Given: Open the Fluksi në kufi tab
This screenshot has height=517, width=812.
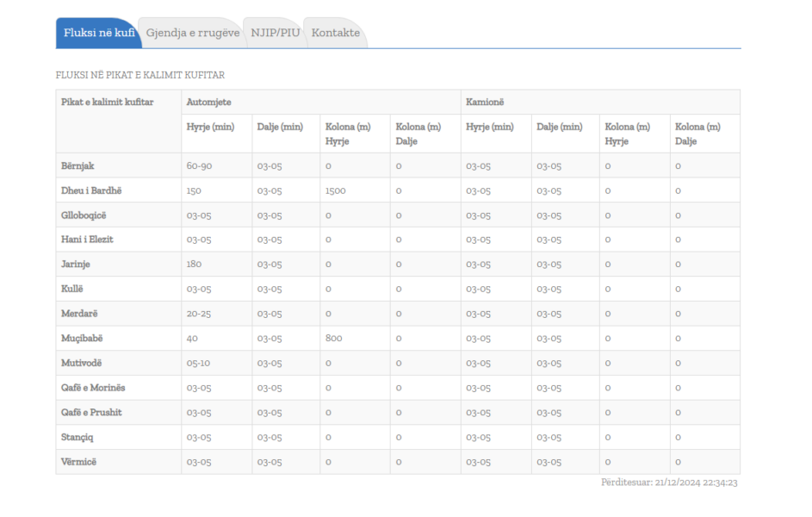Looking at the screenshot, I should 98,33.
